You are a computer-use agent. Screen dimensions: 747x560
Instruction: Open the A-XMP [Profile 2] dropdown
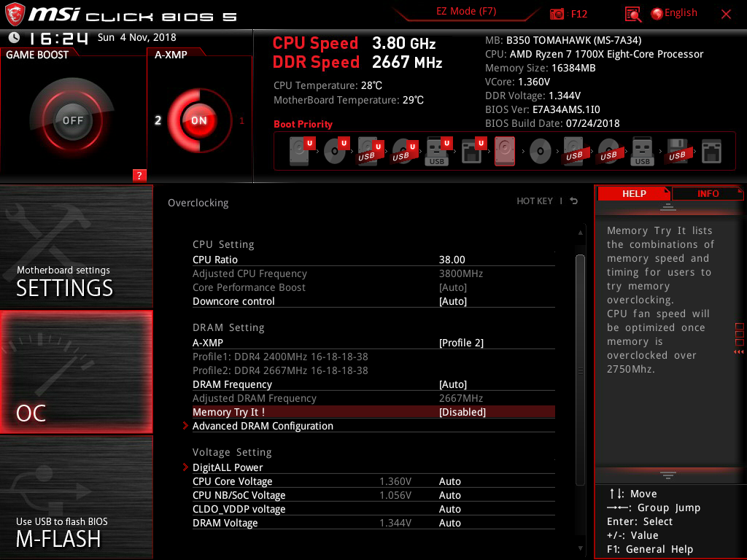461,343
